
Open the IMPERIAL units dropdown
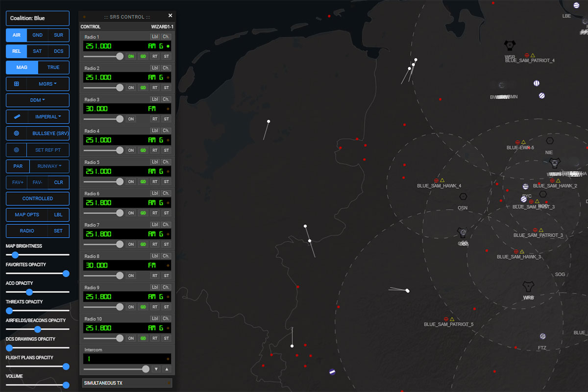[x=49, y=117]
